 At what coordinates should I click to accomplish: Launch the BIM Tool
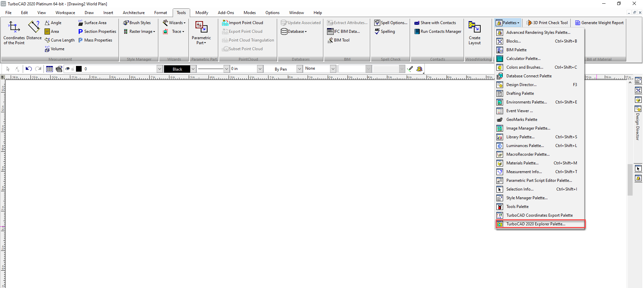coord(338,40)
